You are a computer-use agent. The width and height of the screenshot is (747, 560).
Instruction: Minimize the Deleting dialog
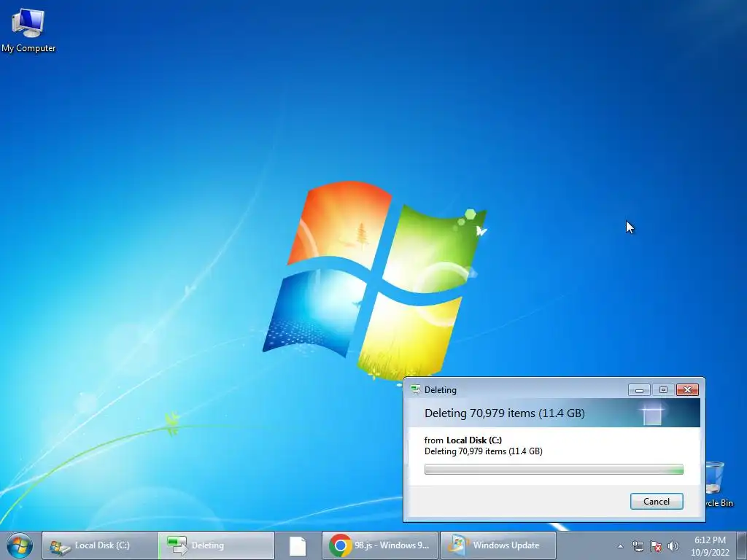coord(639,390)
